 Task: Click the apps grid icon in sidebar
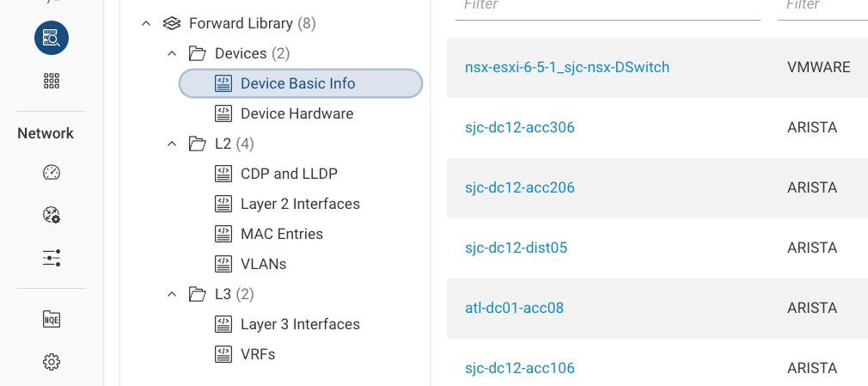pos(52,81)
